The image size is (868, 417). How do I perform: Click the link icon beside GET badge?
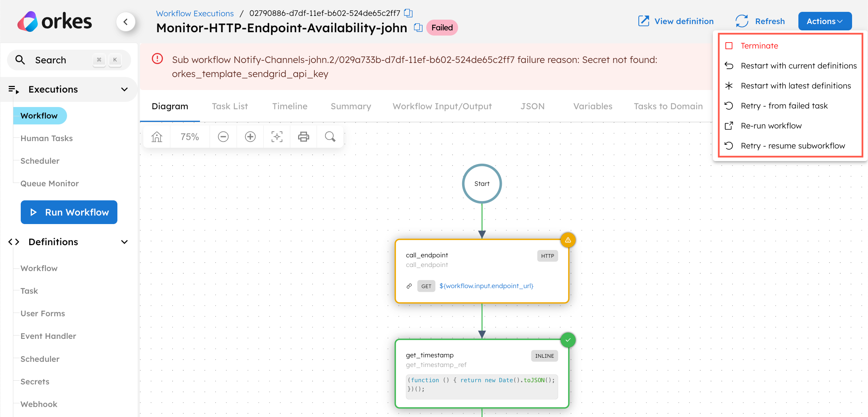[x=409, y=286]
